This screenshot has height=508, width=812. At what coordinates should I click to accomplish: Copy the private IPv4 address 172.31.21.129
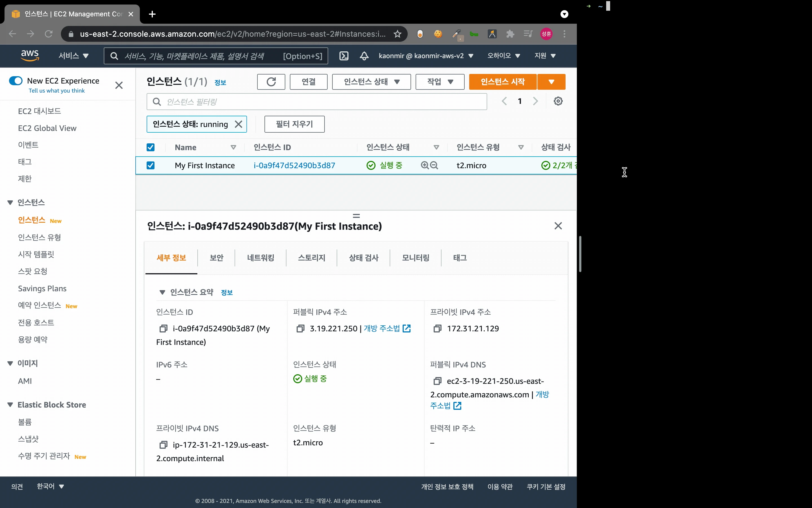[437, 328]
